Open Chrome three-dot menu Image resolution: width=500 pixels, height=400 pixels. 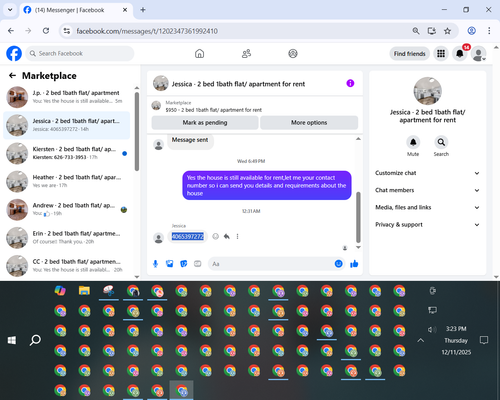[489, 31]
